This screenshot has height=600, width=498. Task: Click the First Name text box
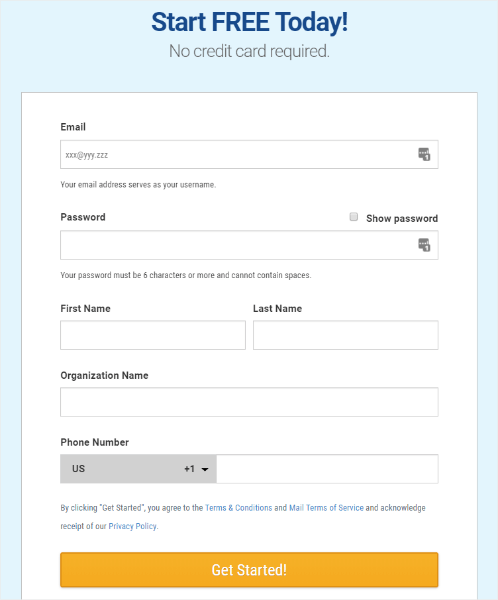click(153, 335)
